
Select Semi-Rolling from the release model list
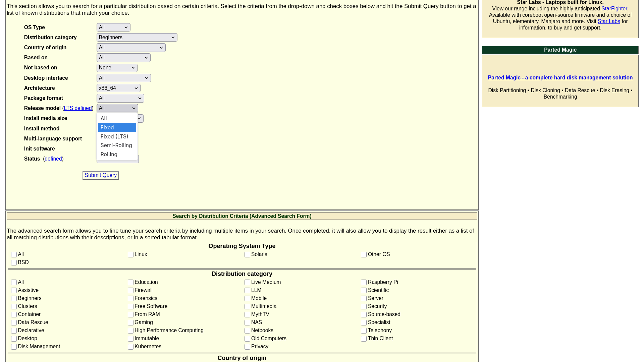[x=116, y=145]
